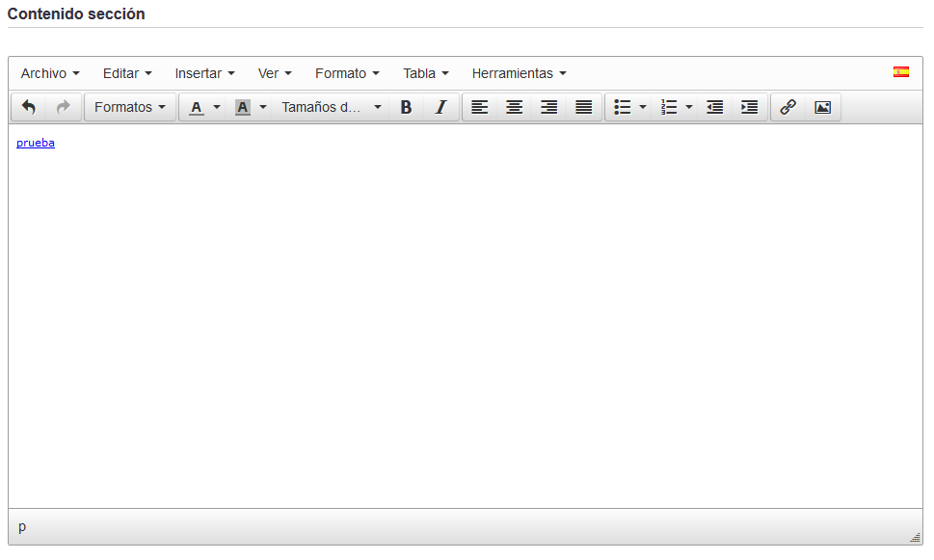Justify the text
The width and height of the screenshot is (934, 560).
(x=584, y=107)
